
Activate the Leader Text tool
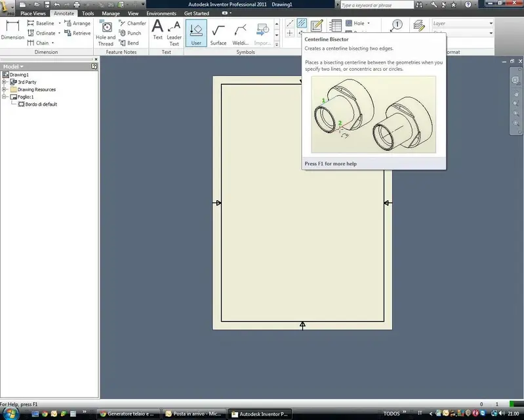click(x=174, y=33)
